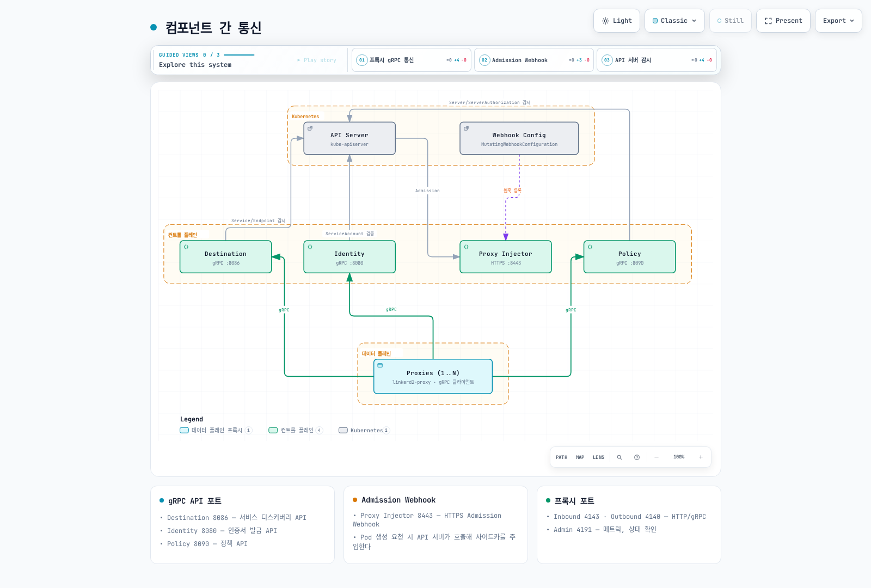Toggle the Kubernetes legend filter
The height and width of the screenshot is (588, 871).
tap(364, 430)
